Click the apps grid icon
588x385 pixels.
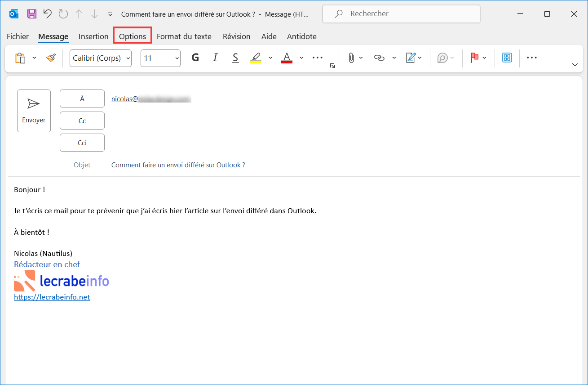pyautogui.click(x=507, y=58)
